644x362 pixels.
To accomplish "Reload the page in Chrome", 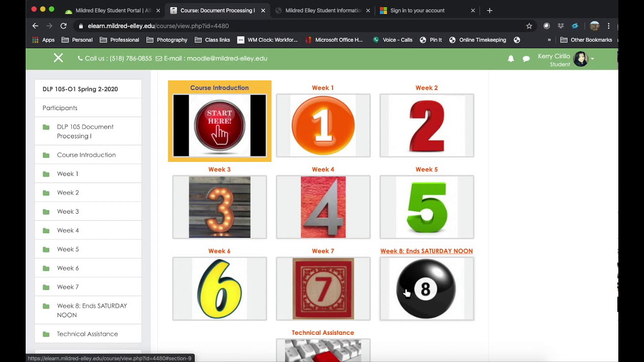I will coord(63,26).
